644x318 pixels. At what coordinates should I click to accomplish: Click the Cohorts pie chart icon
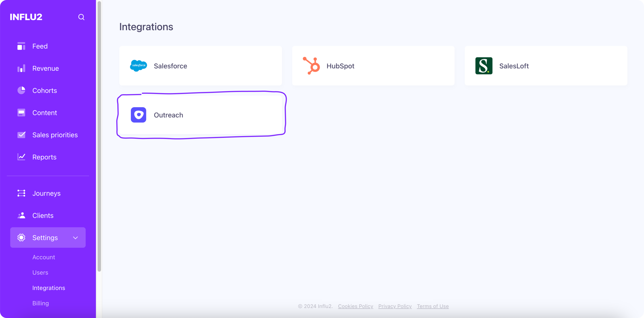point(21,90)
